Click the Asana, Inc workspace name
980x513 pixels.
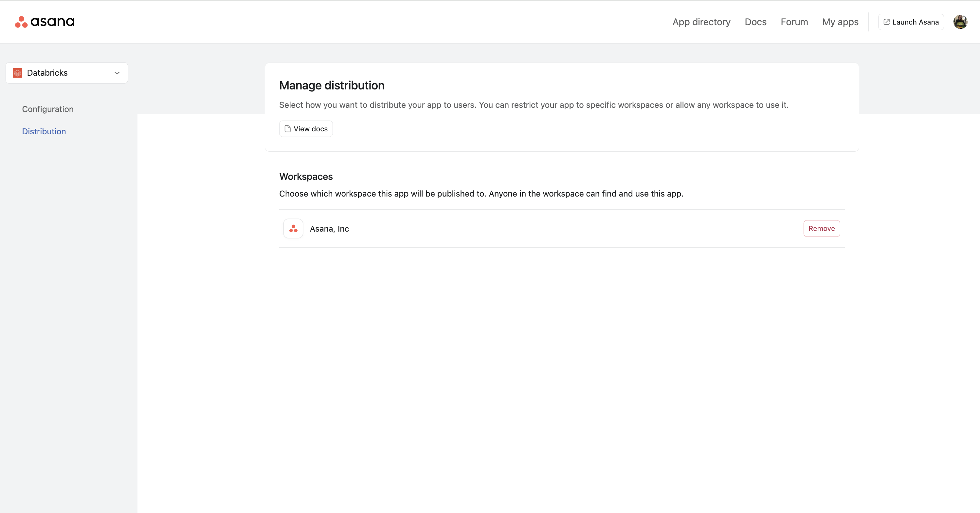click(330, 229)
